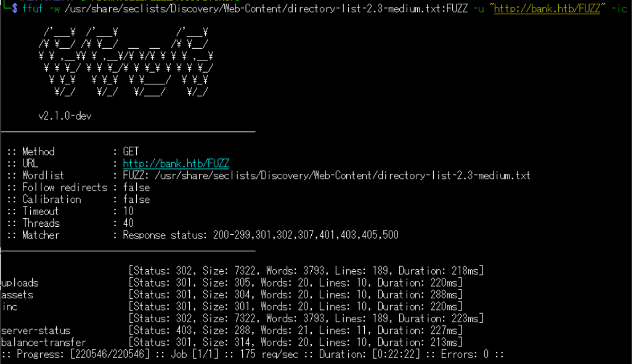
Task: Open the bank.htb/FUZZ link in command line
Action: click(547, 8)
